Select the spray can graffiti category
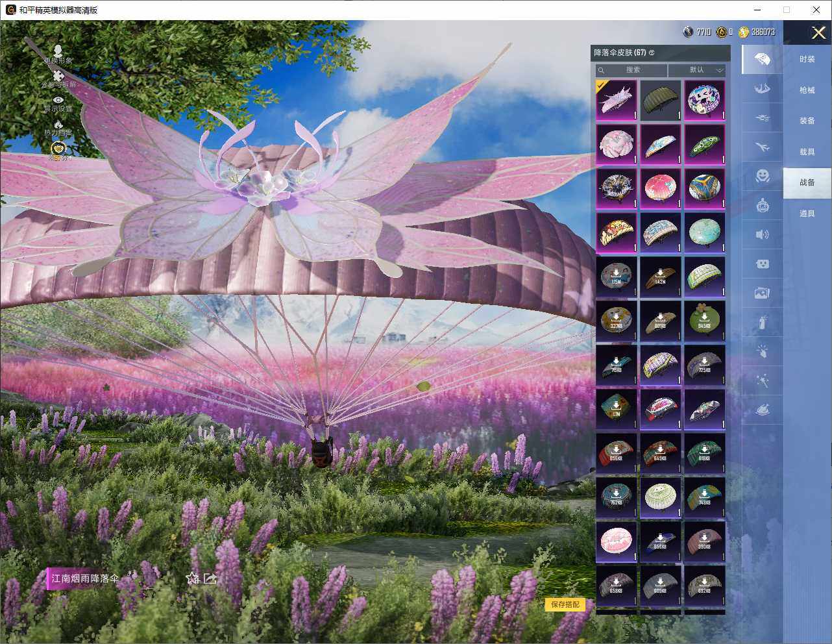The image size is (832, 644). [x=763, y=322]
